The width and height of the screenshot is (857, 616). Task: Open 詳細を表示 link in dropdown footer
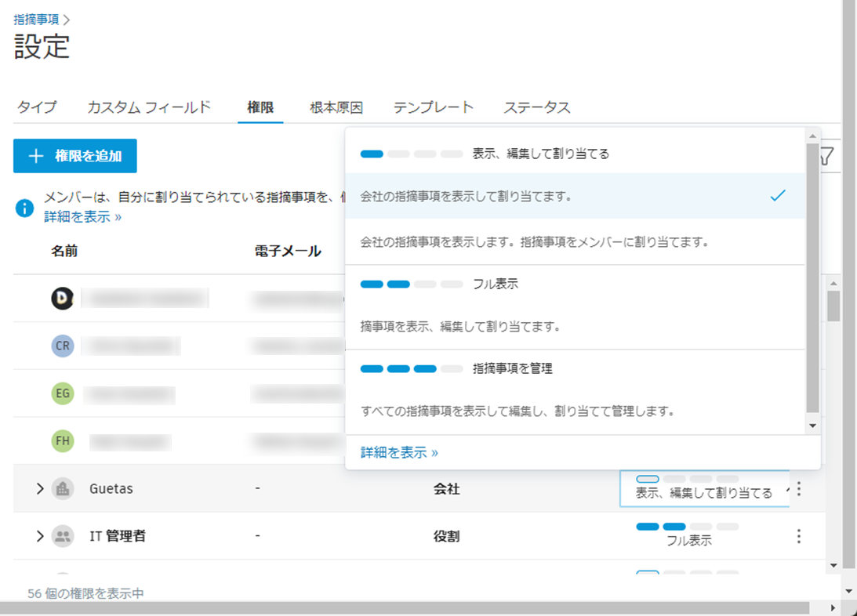(x=399, y=453)
